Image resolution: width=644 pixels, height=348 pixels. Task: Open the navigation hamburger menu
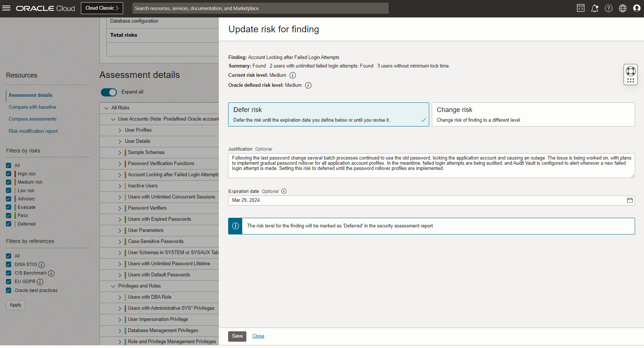[6, 8]
